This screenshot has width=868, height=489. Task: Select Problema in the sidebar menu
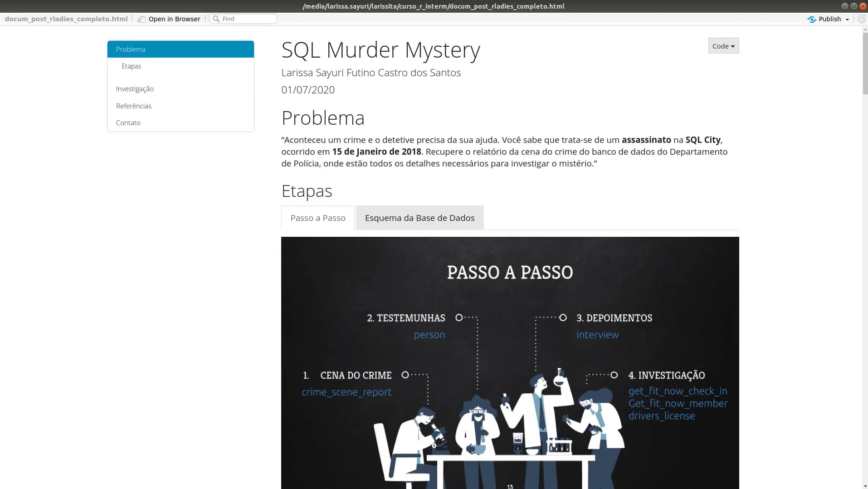pyautogui.click(x=131, y=49)
